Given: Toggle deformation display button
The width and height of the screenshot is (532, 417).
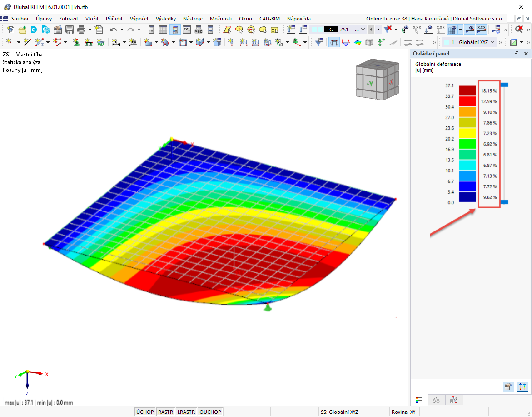Looking at the screenshot, I should 334,42.
